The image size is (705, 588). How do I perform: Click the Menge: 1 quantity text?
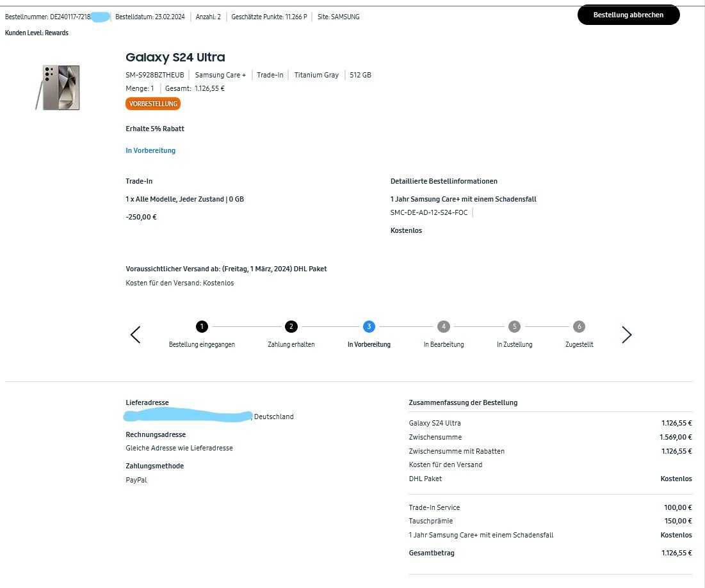pos(140,88)
